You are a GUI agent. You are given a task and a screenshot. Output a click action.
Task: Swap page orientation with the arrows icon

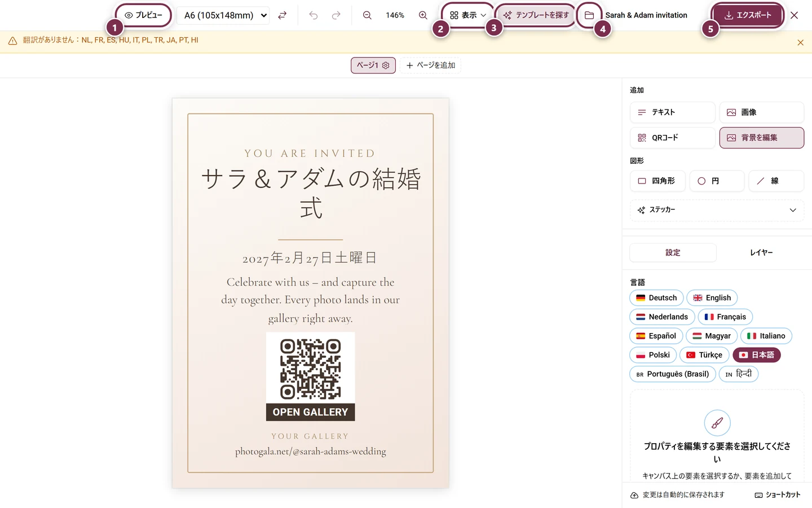click(x=283, y=15)
